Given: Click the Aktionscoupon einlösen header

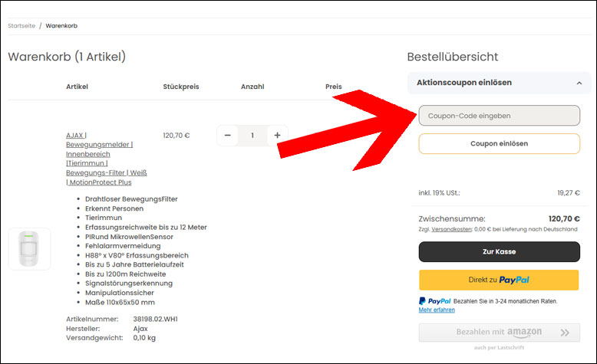Looking at the screenshot, I should click(x=499, y=83).
